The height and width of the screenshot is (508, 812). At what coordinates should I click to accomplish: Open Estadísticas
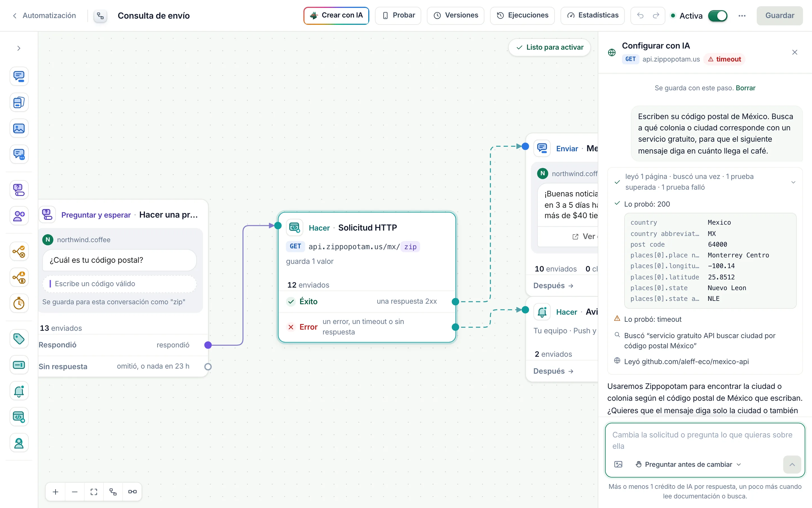coord(592,16)
